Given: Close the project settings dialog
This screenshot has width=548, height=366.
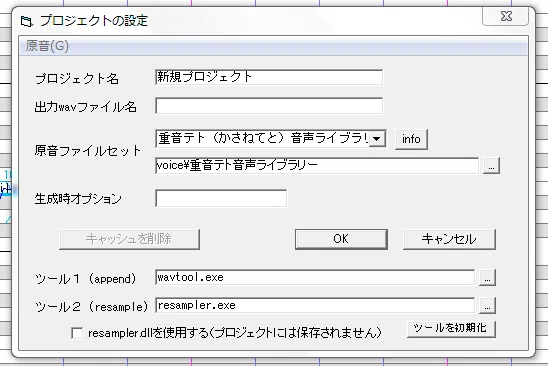Looking at the screenshot, I should coord(506,16).
